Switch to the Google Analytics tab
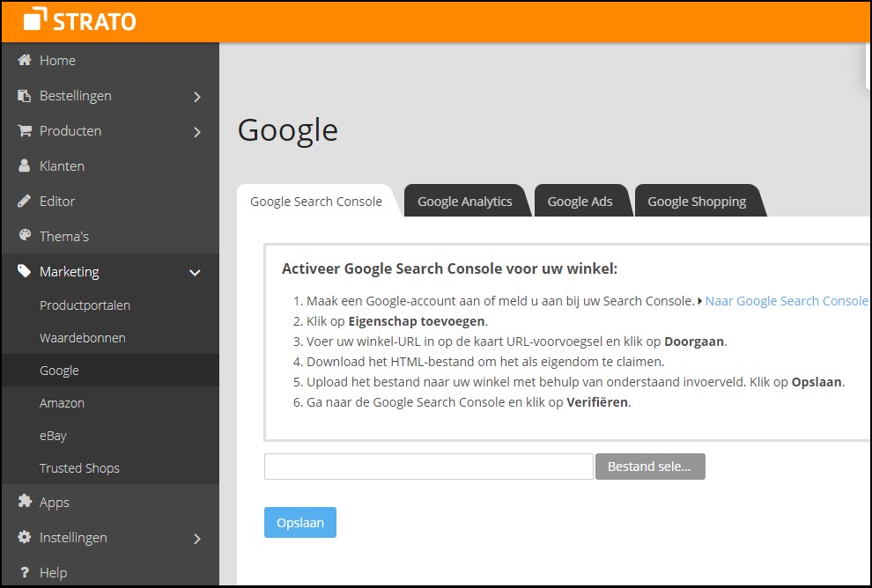872x588 pixels. click(464, 202)
